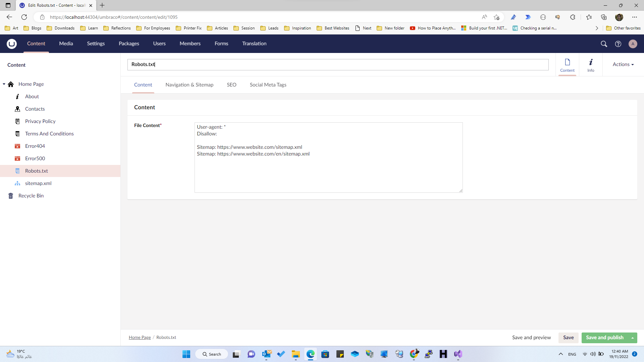644x362 pixels.
Task: Focus the Robots.txt name field
Action: [338, 65]
